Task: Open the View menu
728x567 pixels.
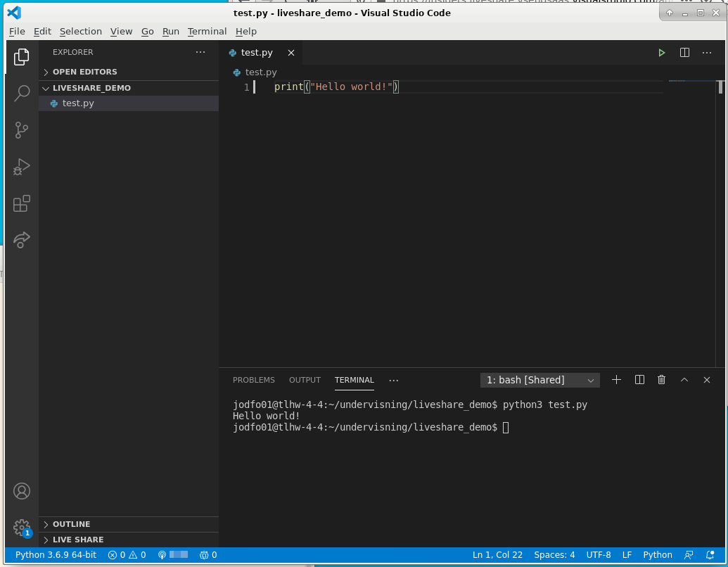Action: point(121,31)
